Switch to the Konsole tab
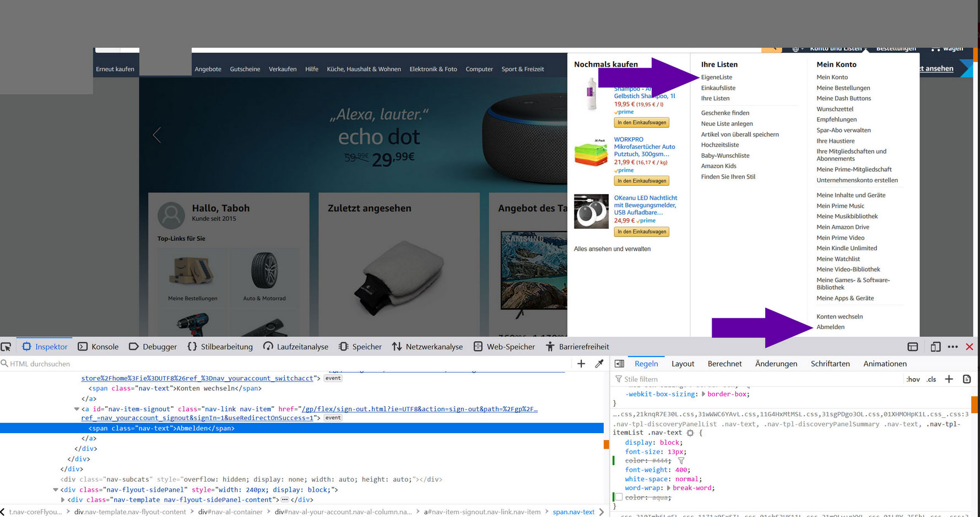 99,347
